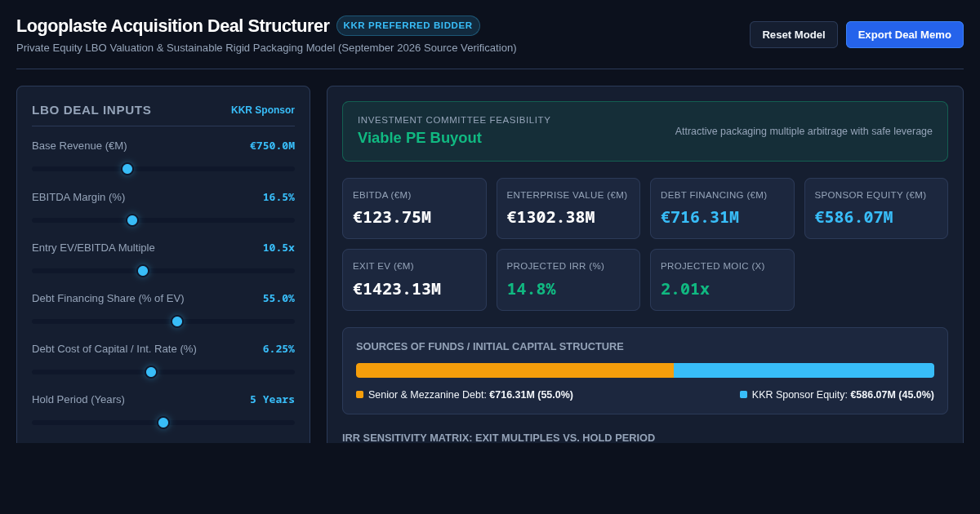Image resolution: width=980 pixels, height=514 pixels.
Task: Click the Projected MOIC value 2.01x
Action: 685,289
